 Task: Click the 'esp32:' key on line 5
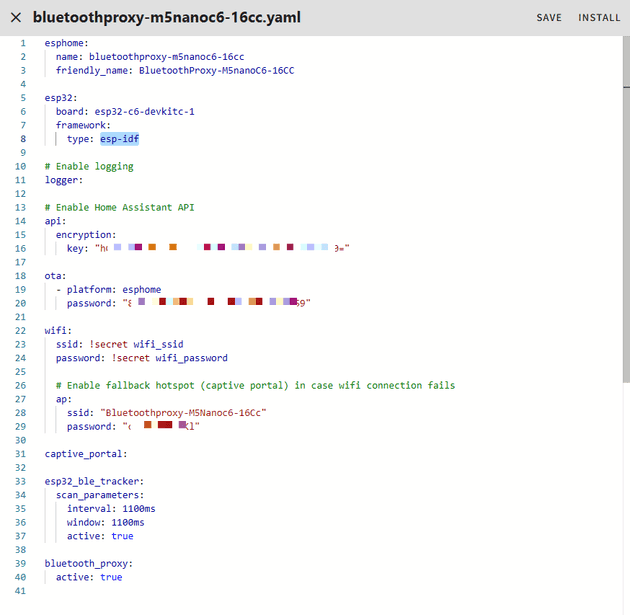[x=61, y=98]
